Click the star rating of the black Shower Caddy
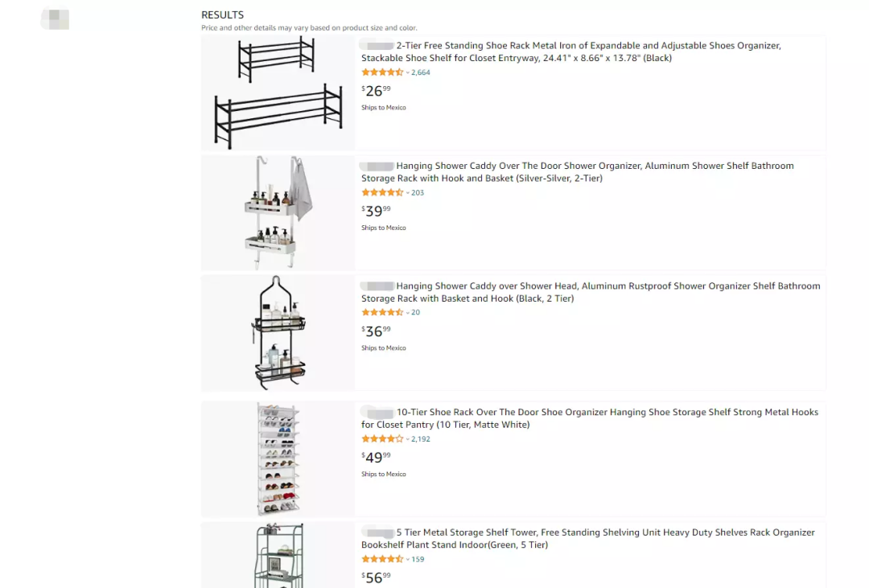This screenshot has width=869, height=588. [x=382, y=313]
